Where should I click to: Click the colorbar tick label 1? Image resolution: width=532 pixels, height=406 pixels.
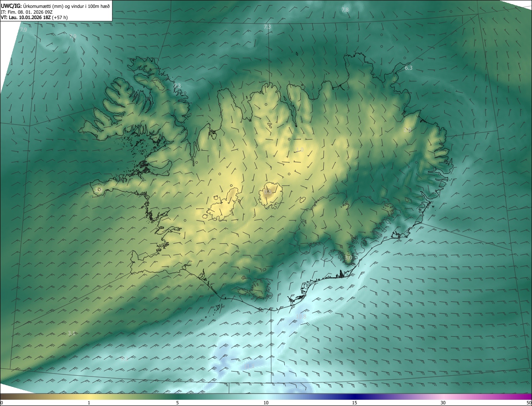point(89,403)
